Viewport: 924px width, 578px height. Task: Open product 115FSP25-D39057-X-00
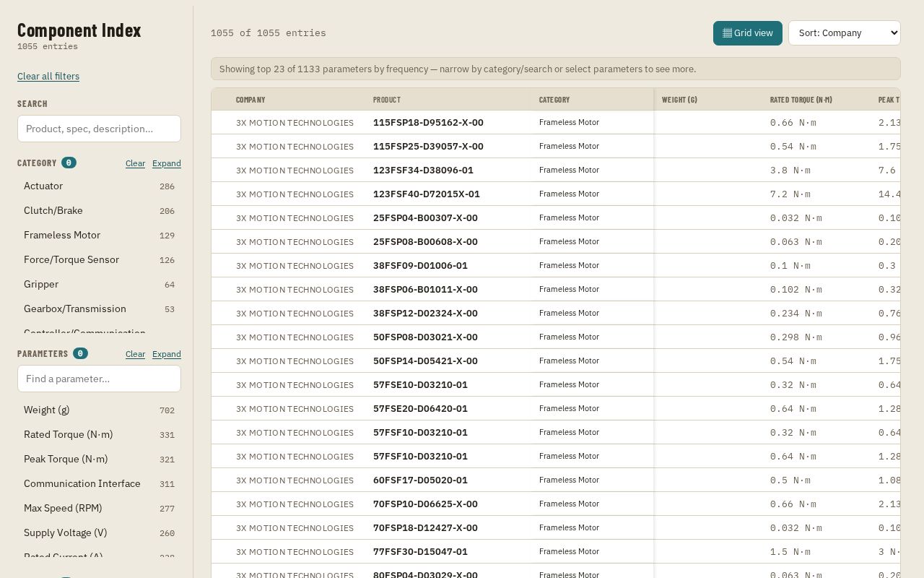pyautogui.click(x=428, y=147)
